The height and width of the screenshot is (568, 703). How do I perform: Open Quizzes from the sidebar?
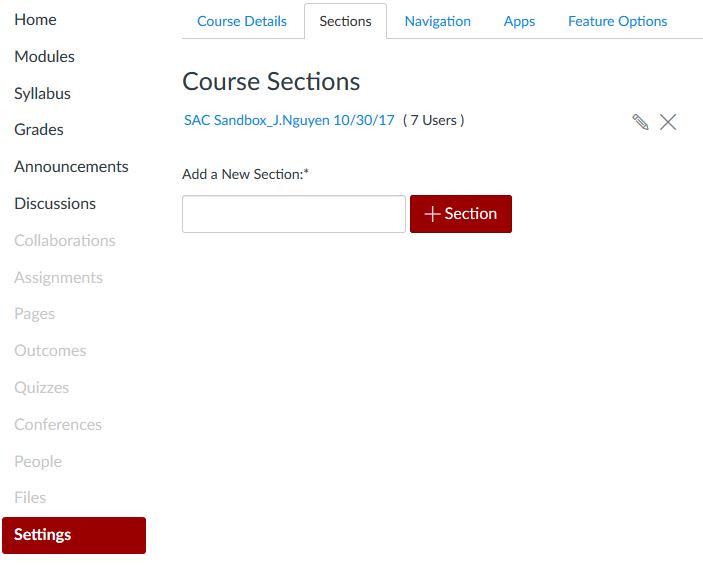(41, 388)
